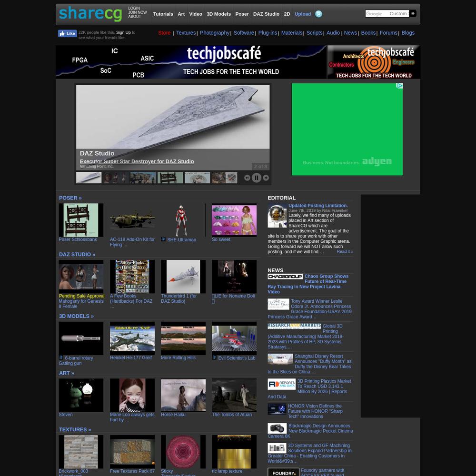The width and height of the screenshot is (476, 476).
Task: Click the Google Custom search field
Action: [387, 14]
